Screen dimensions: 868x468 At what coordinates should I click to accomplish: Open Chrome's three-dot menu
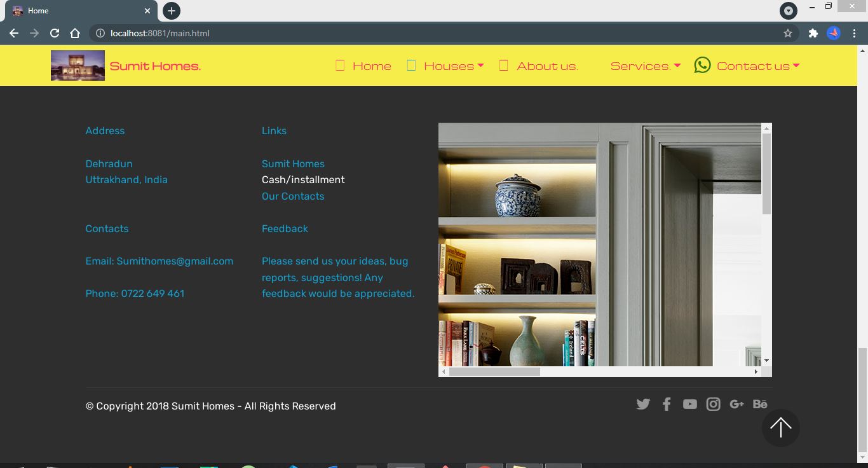click(x=855, y=33)
